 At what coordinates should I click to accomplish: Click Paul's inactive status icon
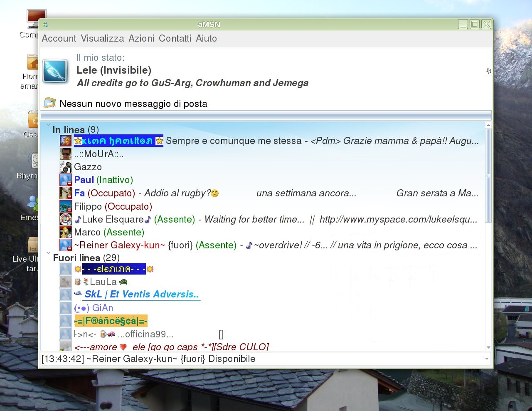(66, 180)
